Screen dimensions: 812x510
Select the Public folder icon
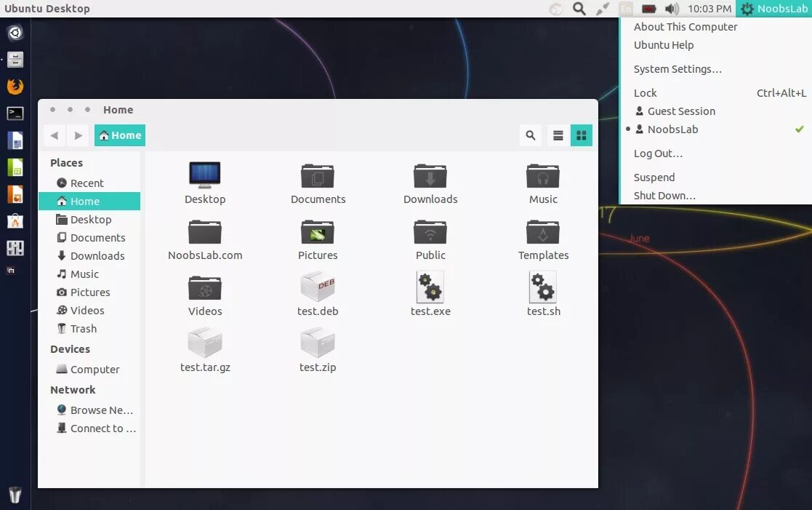[430, 231]
